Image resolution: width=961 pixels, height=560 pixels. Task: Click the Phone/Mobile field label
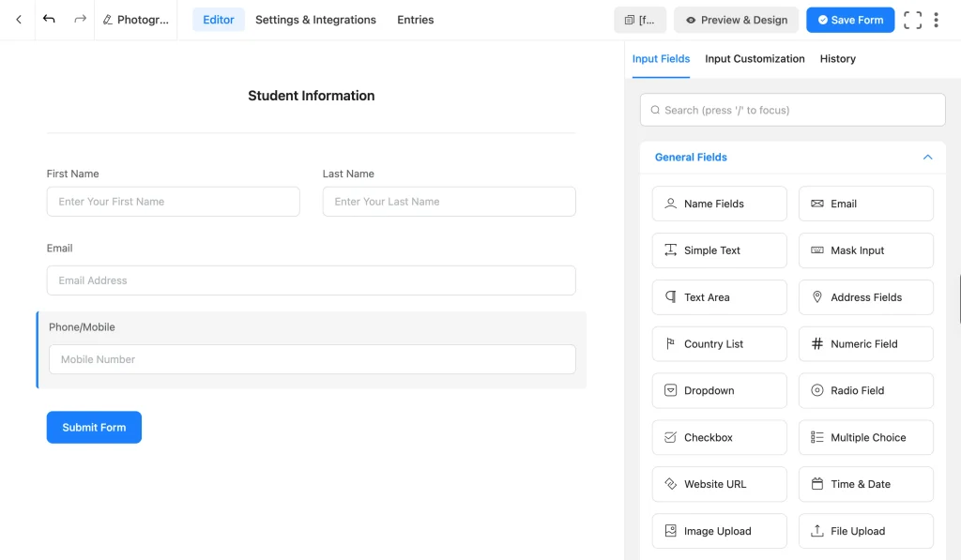pos(82,327)
